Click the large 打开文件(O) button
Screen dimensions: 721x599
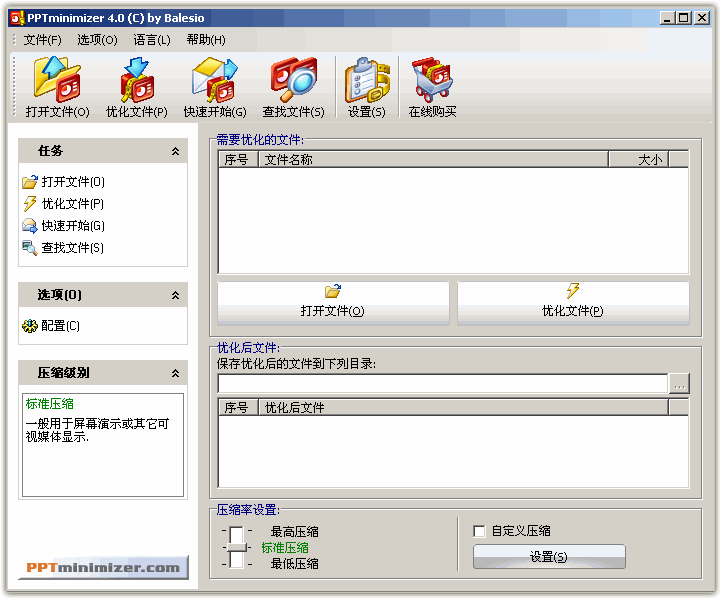pyautogui.click(x=333, y=303)
